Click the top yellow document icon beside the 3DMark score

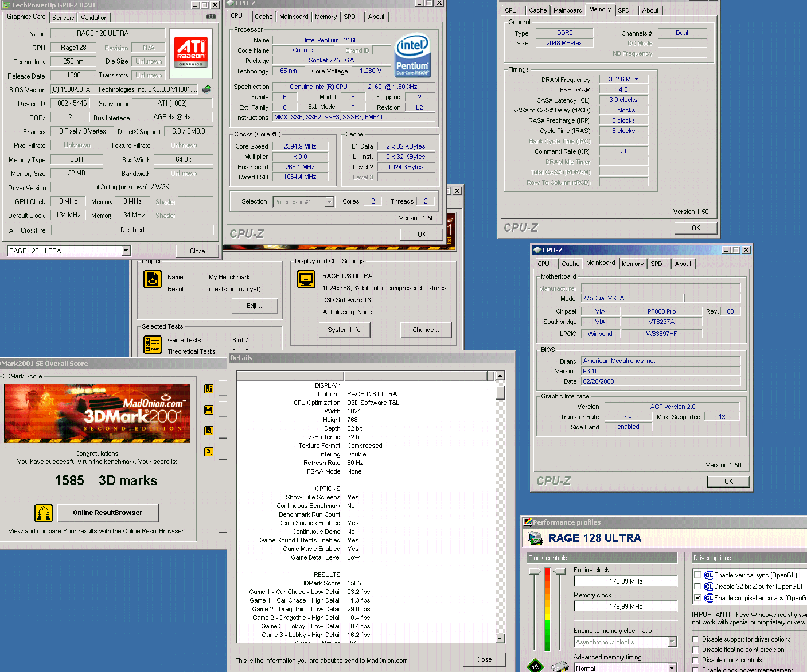tap(209, 389)
